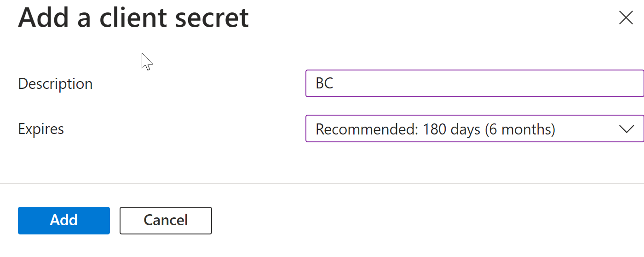Click the word "Recommended" in the Expires box
This screenshot has height=257, width=644.
[365, 129]
